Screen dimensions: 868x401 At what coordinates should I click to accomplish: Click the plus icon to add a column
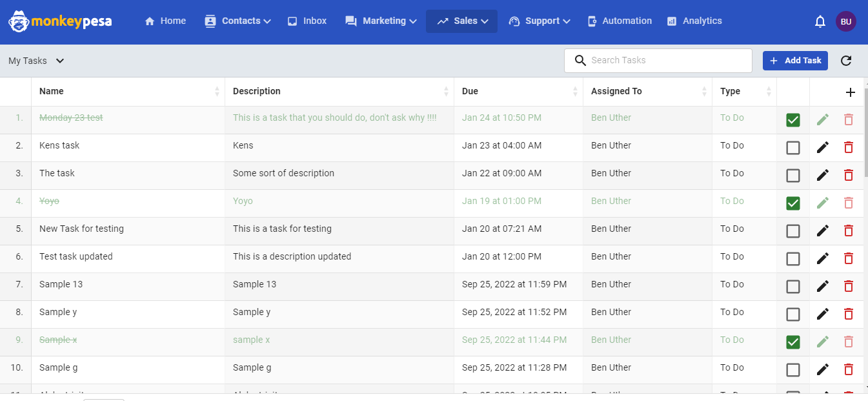pyautogui.click(x=851, y=92)
